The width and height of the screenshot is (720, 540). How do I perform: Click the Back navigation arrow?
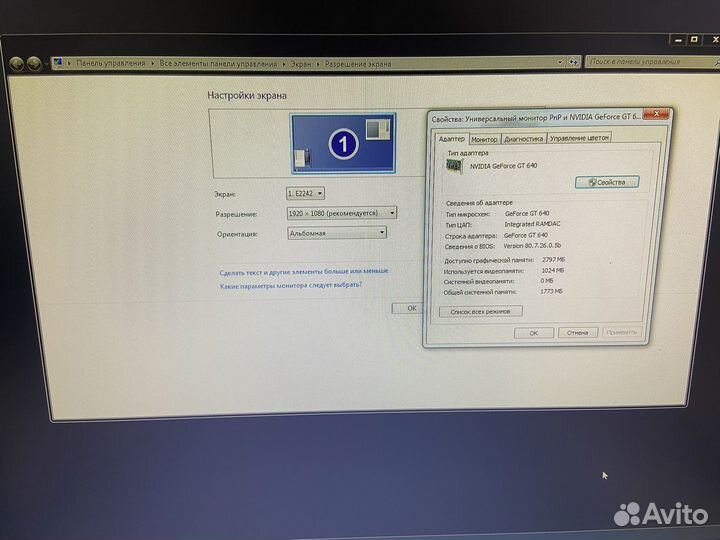tap(17, 64)
